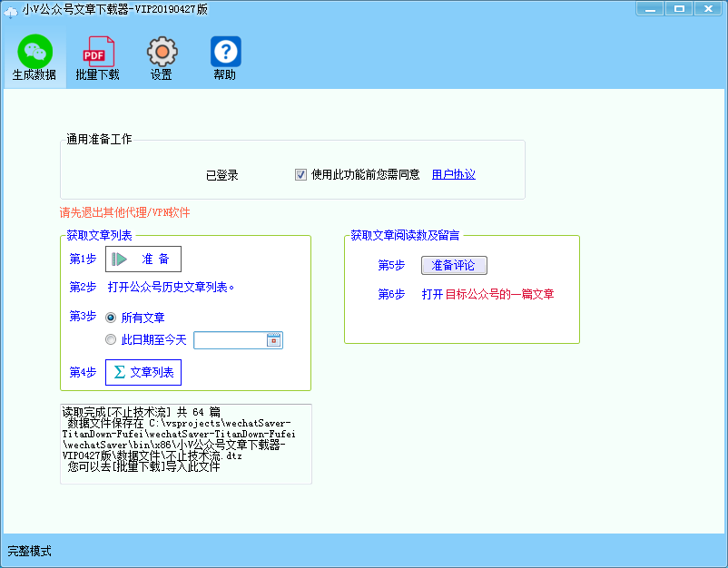Click the cloud app icon in title bar

click(x=10, y=11)
